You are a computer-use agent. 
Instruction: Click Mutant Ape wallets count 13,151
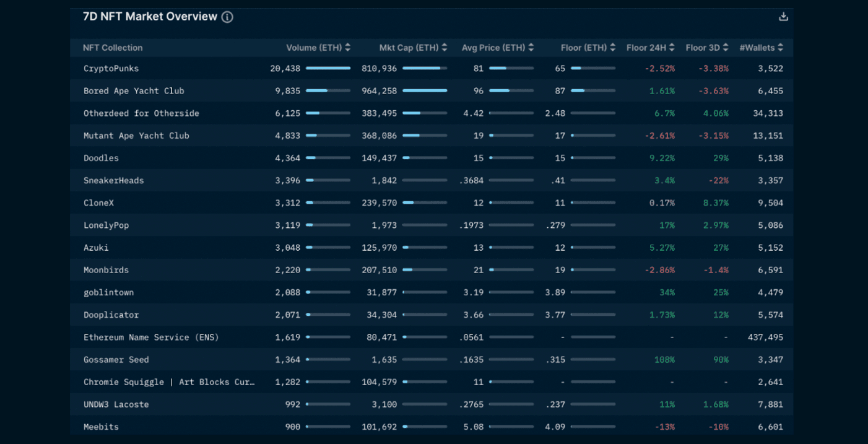[x=768, y=136]
